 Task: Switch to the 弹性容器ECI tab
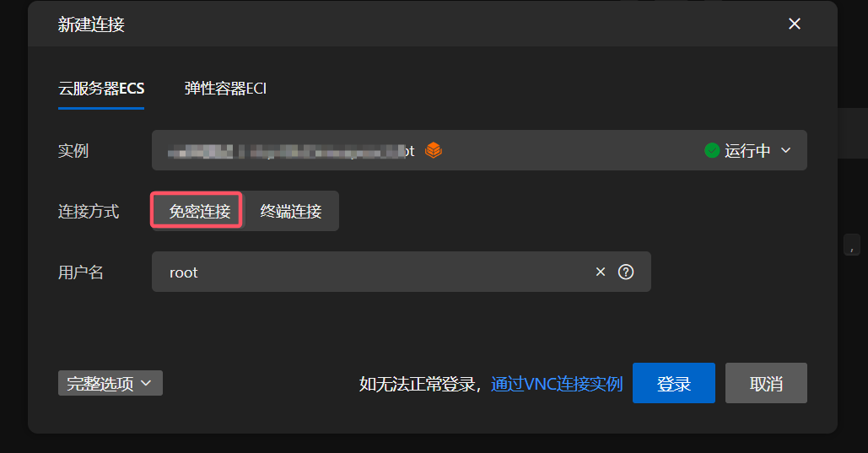tap(225, 89)
